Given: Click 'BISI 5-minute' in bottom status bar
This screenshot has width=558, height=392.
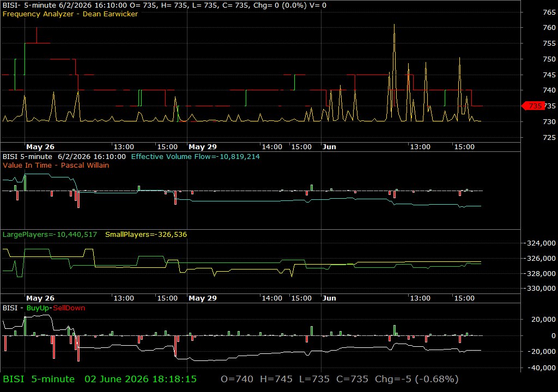Looking at the screenshot, I should [39, 379].
